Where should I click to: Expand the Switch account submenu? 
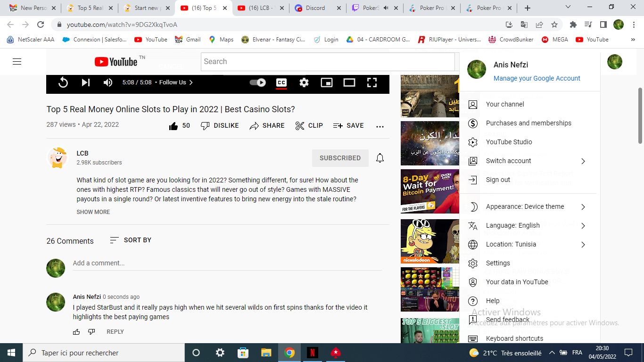point(530,161)
